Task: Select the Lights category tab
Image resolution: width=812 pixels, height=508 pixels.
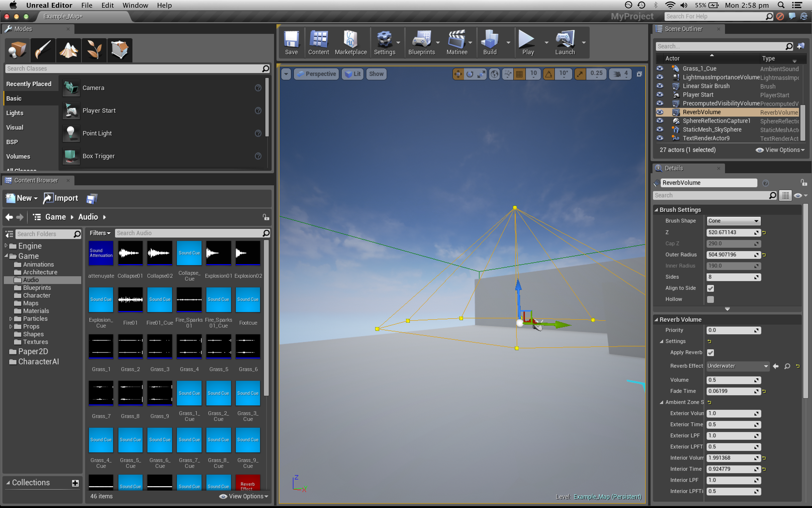Action: pyautogui.click(x=15, y=113)
